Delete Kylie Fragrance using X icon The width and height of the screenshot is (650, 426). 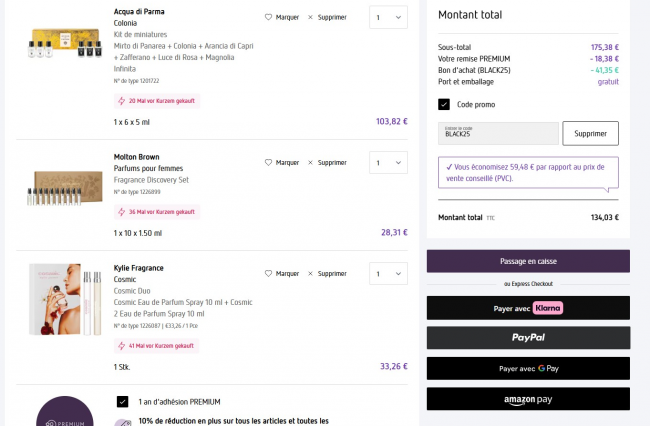click(x=310, y=273)
